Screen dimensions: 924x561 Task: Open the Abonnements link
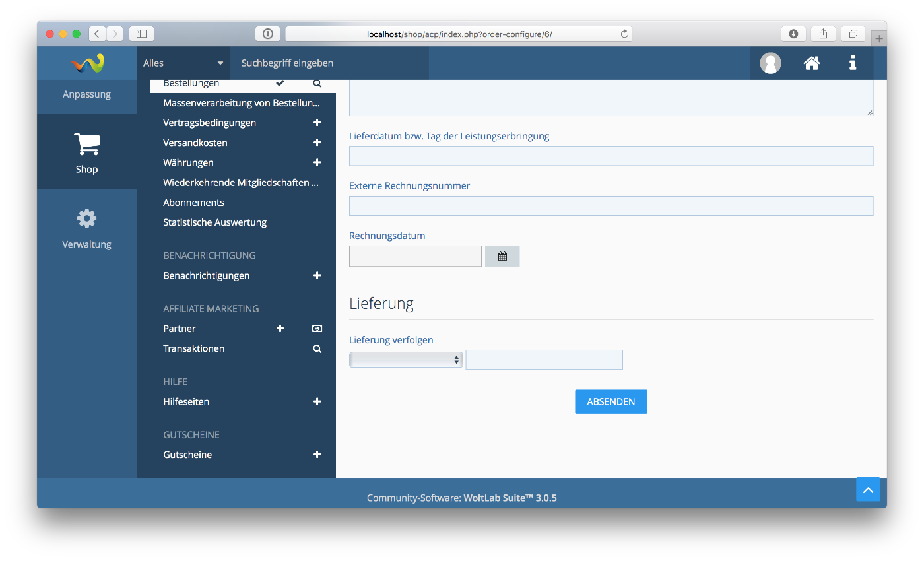point(193,203)
